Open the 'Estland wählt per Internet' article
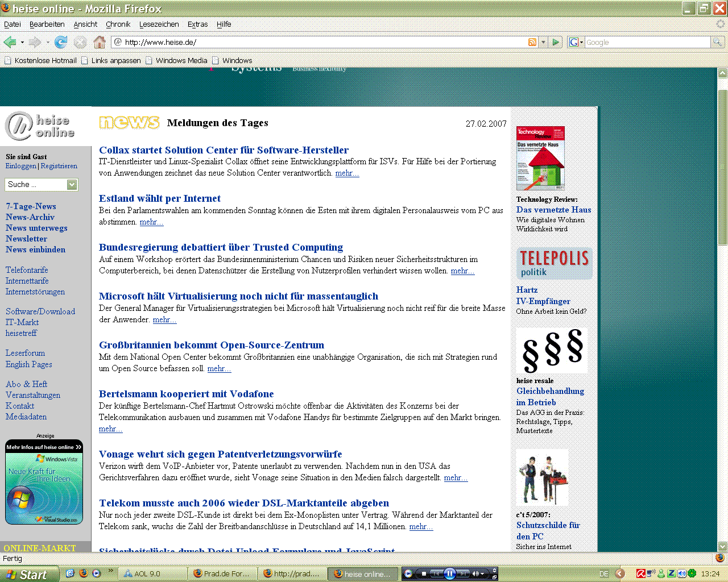Image resolution: width=728 pixels, height=582 pixels. click(x=160, y=198)
